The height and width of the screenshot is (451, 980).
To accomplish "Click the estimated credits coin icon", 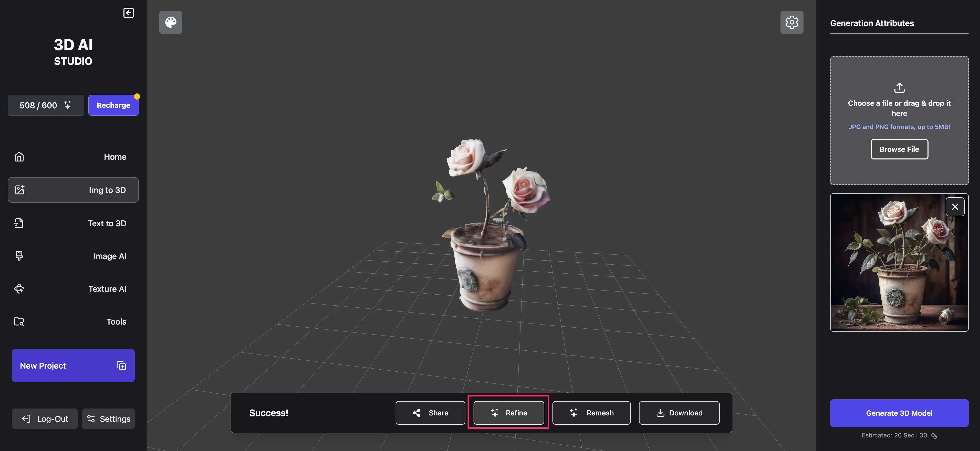I will click(x=934, y=436).
